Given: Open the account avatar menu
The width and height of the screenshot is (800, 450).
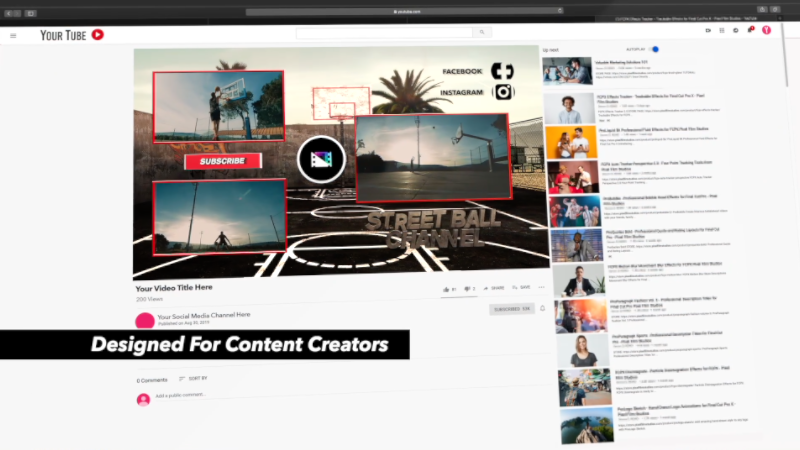Looking at the screenshot, I should [x=766, y=30].
